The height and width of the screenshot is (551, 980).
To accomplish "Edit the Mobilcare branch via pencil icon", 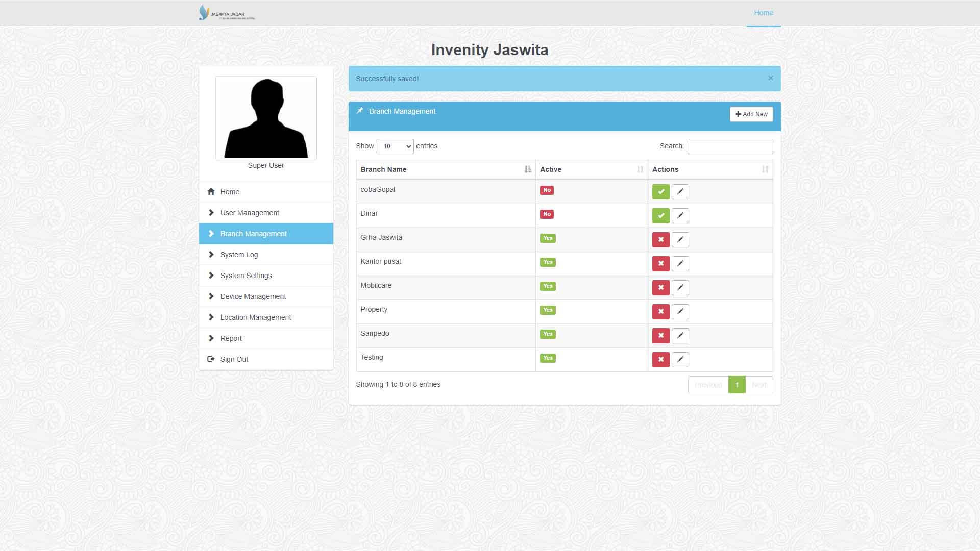I will 680,288.
